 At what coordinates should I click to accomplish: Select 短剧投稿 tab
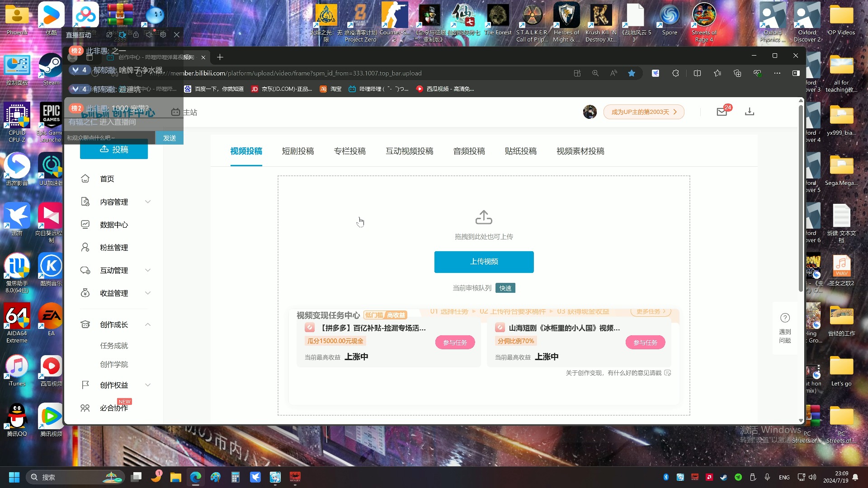coord(298,151)
